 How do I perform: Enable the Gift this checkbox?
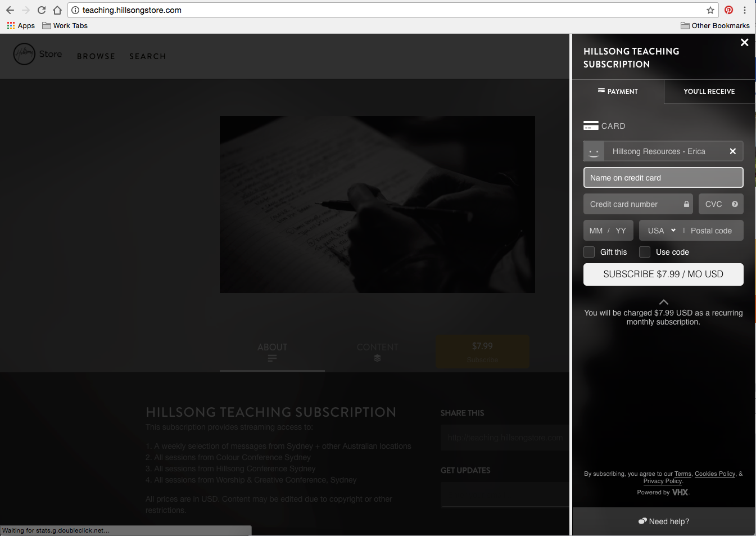[589, 252]
